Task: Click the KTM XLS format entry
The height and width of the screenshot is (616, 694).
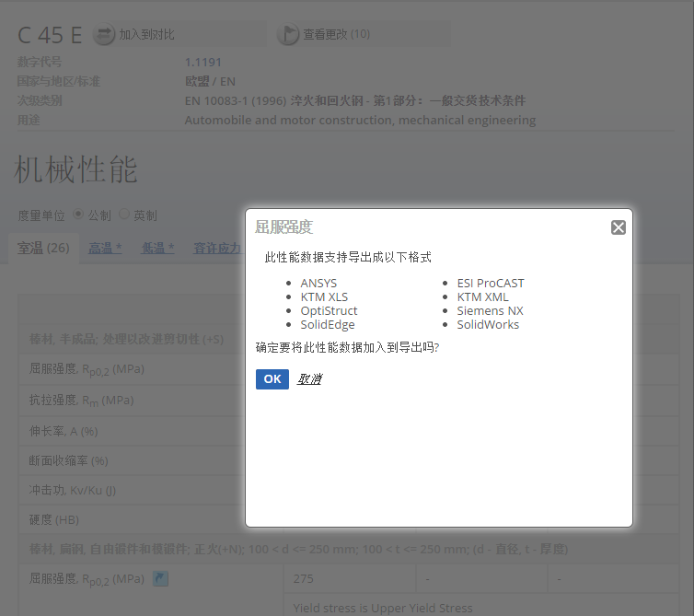Action: point(324,297)
